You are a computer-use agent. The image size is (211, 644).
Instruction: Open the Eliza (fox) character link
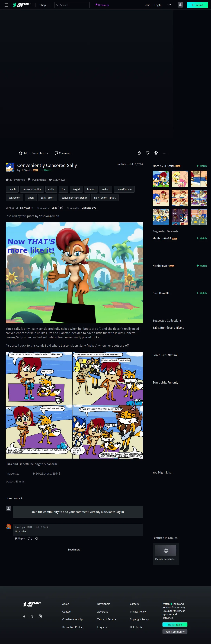coord(57,208)
